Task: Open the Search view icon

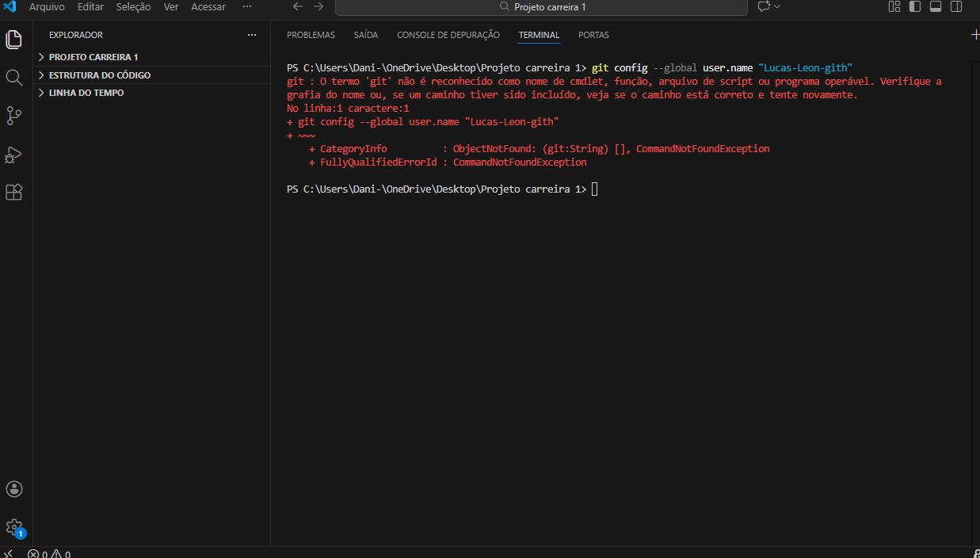Action: pos(13,77)
